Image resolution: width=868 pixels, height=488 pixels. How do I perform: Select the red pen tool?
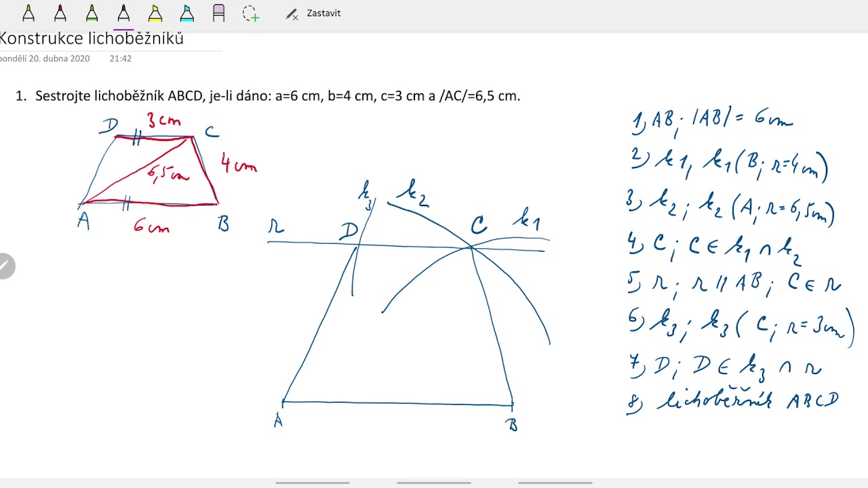click(60, 14)
